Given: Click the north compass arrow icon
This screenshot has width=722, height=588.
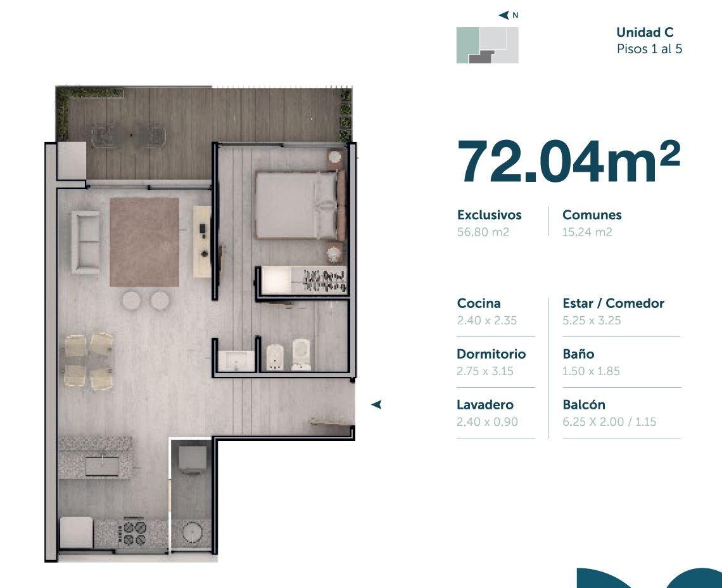Looking at the screenshot, I should coord(503,15).
